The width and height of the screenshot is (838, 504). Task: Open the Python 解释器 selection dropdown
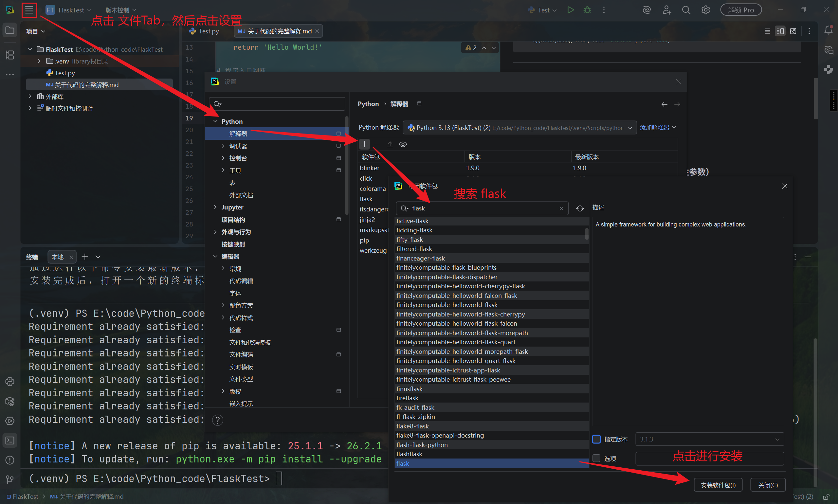click(520, 128)
